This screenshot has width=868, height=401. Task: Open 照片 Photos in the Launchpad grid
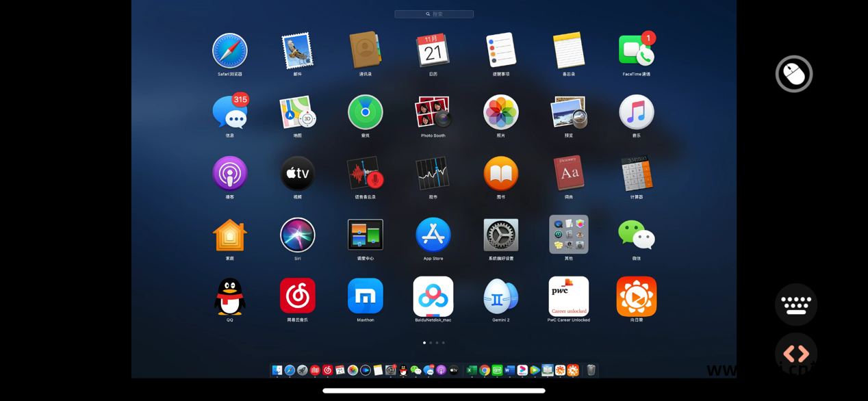pyautogui.click(x=501, y=112)
